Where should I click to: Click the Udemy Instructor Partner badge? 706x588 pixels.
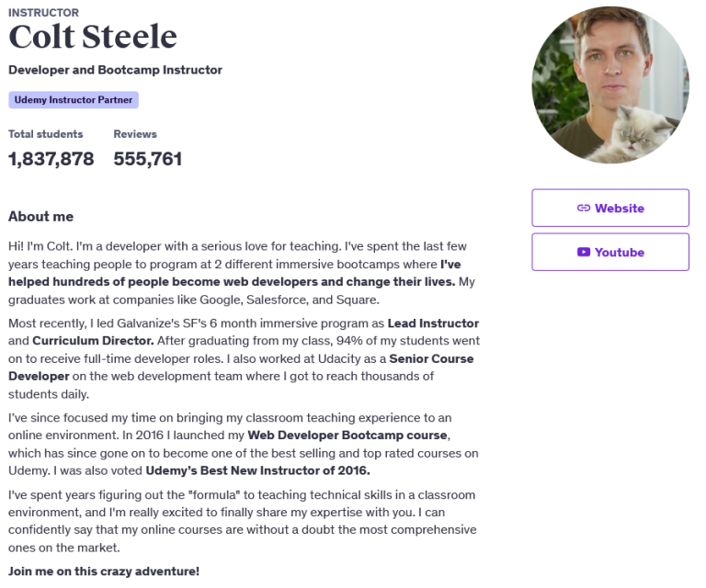pos(74,99)
